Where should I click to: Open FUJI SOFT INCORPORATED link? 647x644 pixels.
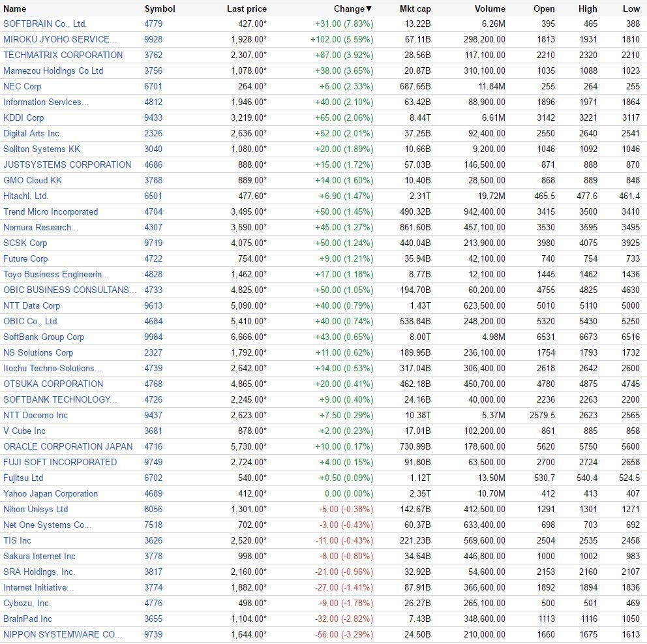click(x=60, y=463)
